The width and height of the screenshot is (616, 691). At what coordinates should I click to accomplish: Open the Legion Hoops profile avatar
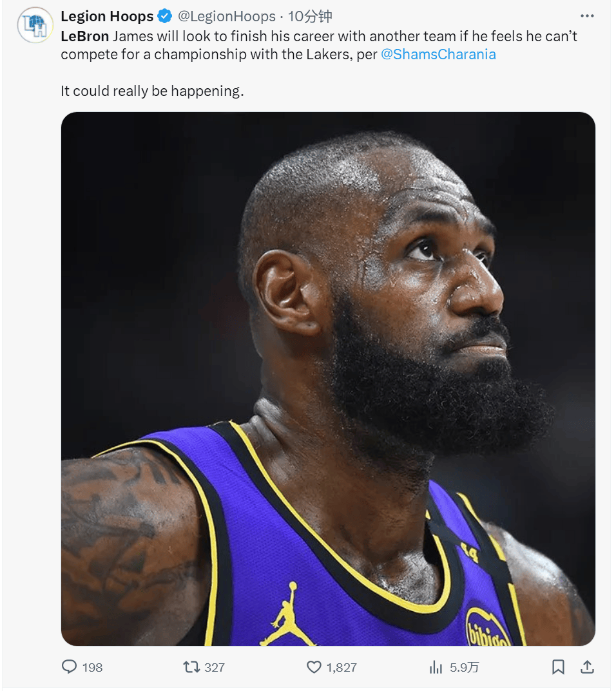(35, 25)
